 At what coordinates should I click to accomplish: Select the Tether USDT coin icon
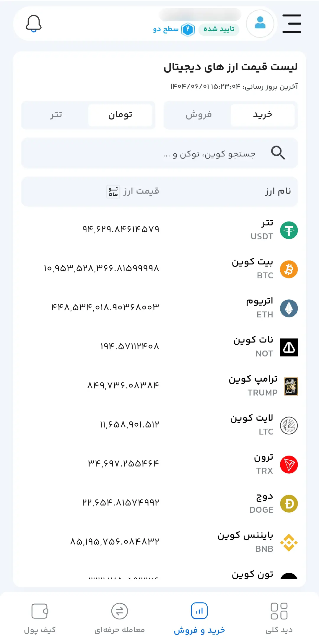click(289, 230)
